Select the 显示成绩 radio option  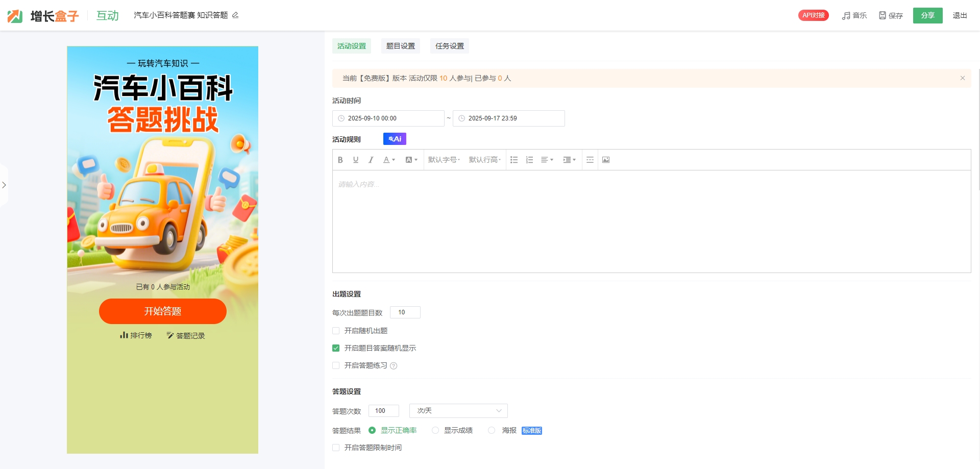(x=435, y=430)
